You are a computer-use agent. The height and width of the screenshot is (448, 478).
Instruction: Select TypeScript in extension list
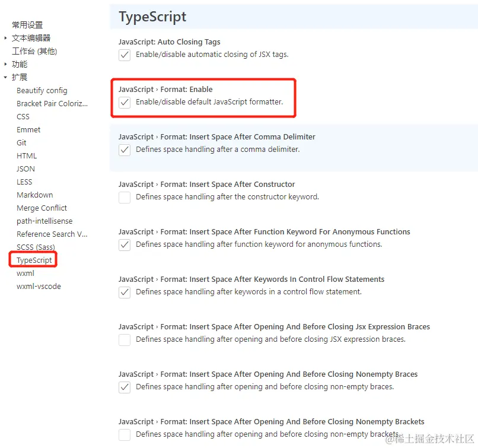[34, 260]
